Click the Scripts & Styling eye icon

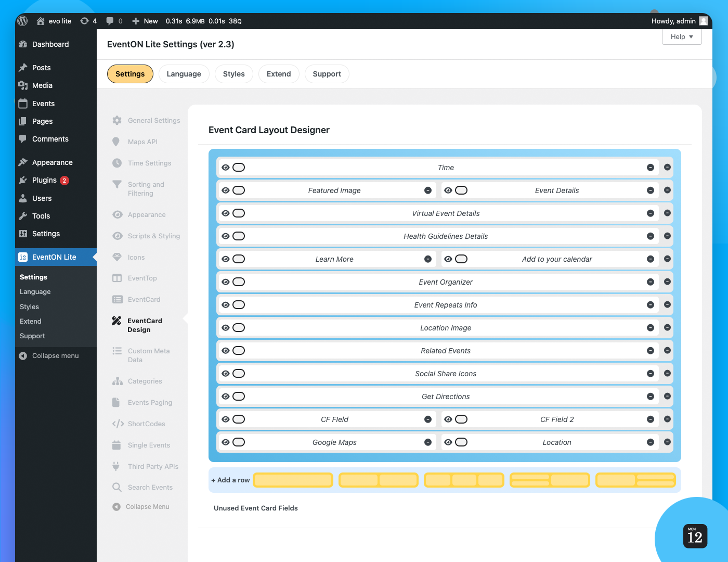(x=118, y=236)
